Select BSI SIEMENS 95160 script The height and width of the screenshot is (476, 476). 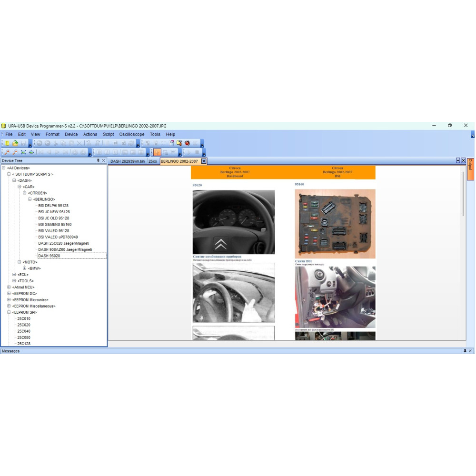(55, 224)
